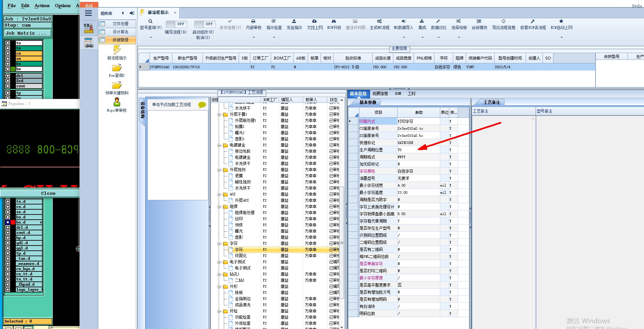Click 修复ECN丢流程 wrench icon
This screenshot has width=644, height=329.
tap(533, 21)
